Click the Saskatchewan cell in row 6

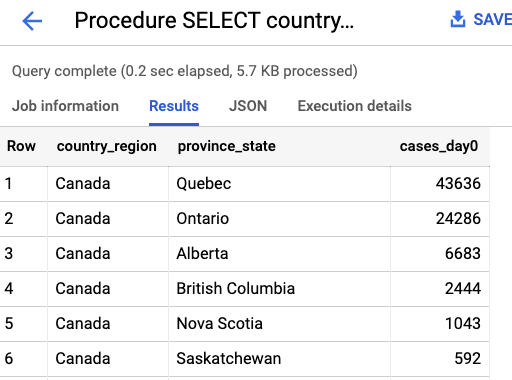[x=279, y=359]
